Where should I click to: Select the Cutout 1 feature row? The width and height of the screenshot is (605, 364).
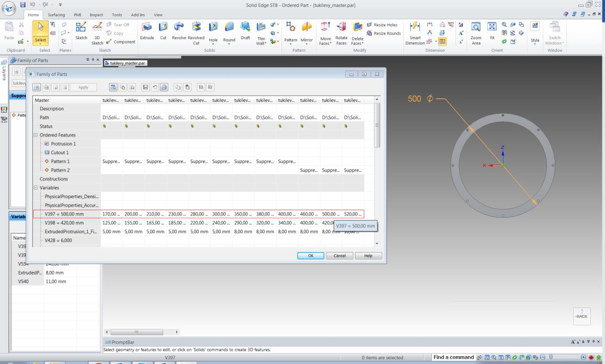point(60,153)
